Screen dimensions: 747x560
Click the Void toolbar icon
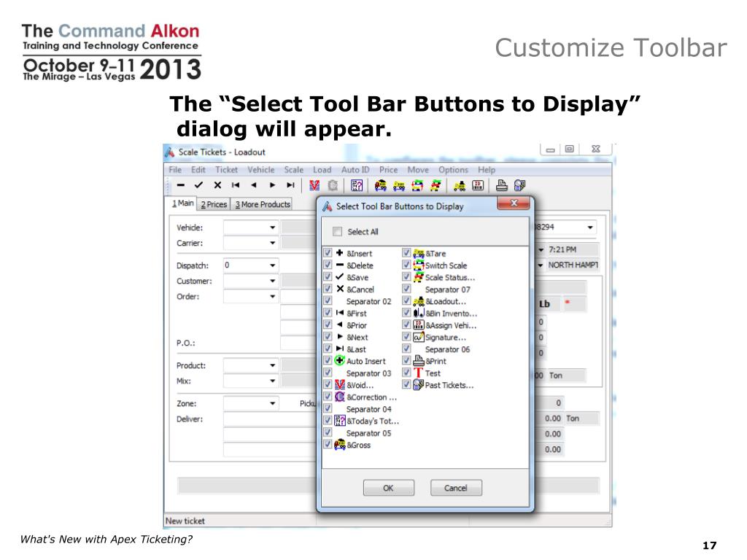(x=314, y=185)
